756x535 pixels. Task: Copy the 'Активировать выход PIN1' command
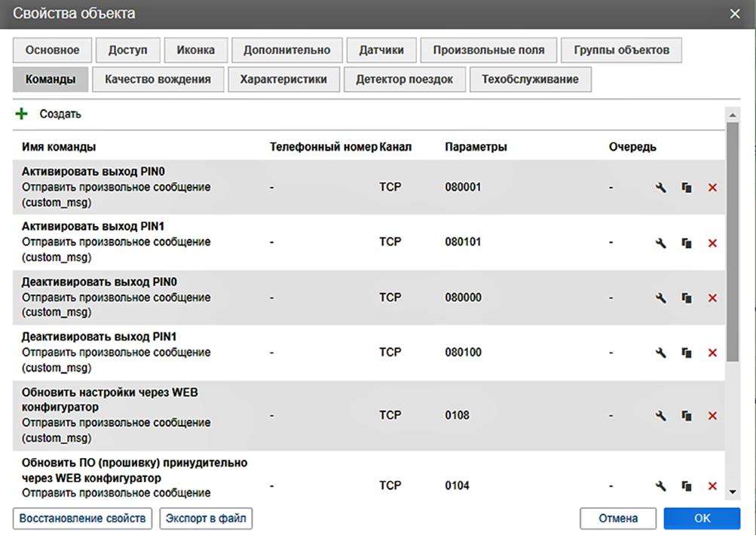[x=687, y=243]
